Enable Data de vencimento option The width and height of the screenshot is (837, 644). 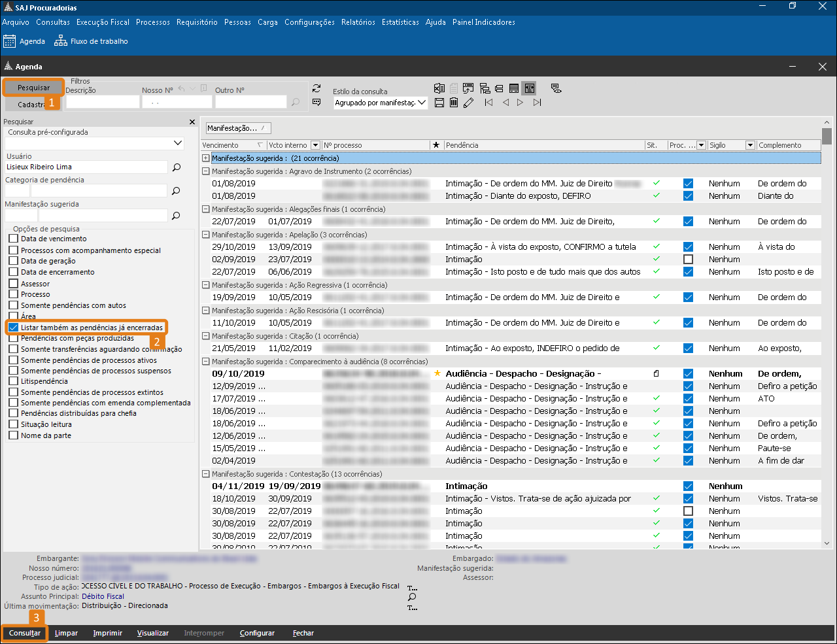(x=13, y=239)
